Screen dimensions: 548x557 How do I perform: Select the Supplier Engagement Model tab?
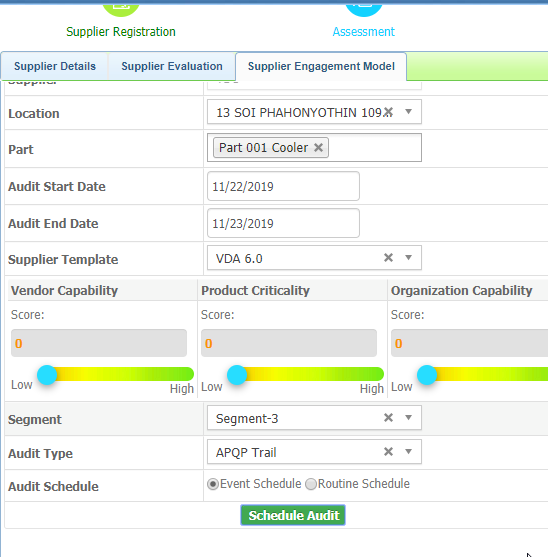click(321, 66)
